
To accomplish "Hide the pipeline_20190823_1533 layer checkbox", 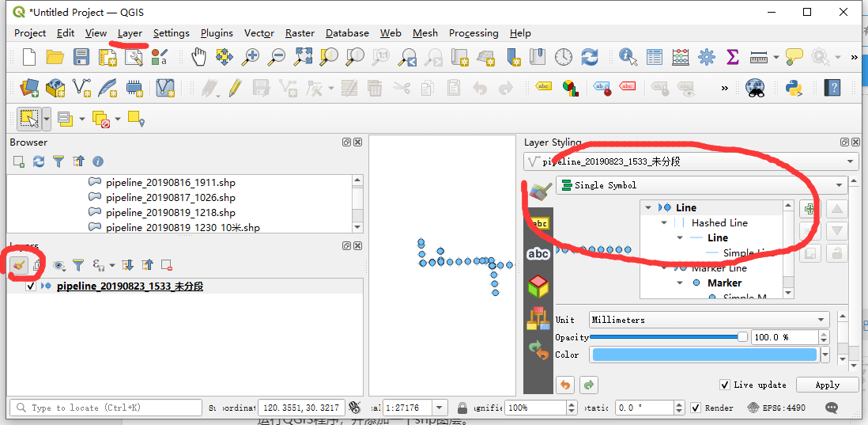I will pos(31,286).
